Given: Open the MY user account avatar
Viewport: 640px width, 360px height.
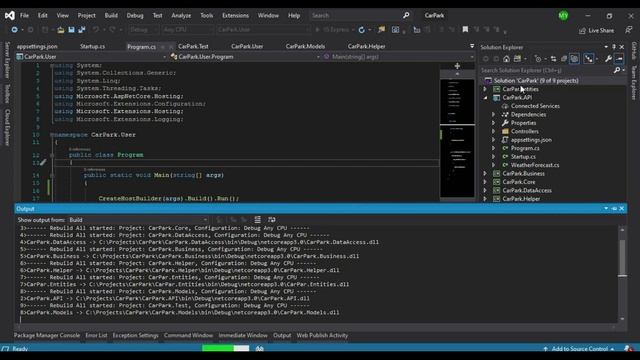Looking at the screenshot, I should [563, 16].
